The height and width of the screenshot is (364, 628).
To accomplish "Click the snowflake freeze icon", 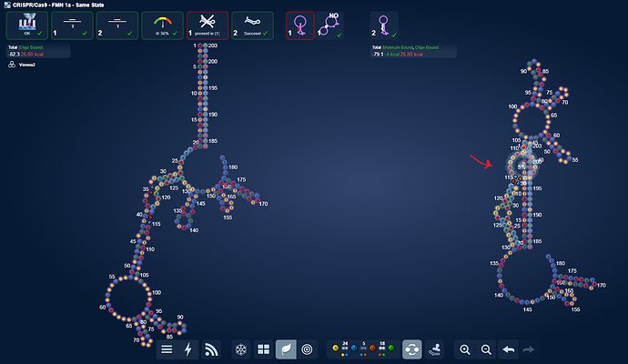I will (x=241, y=349).
